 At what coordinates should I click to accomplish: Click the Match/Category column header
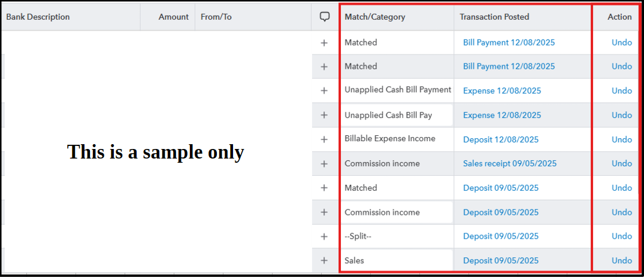[x=375, y=17]
